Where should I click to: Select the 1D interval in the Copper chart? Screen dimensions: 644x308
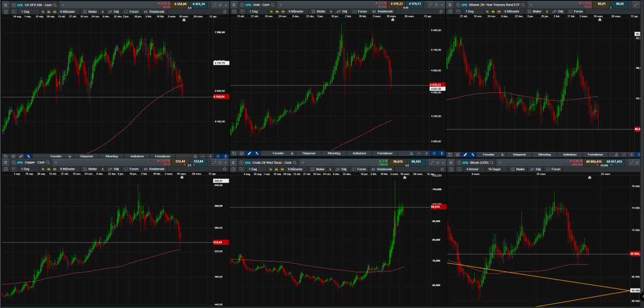(54, 169)
